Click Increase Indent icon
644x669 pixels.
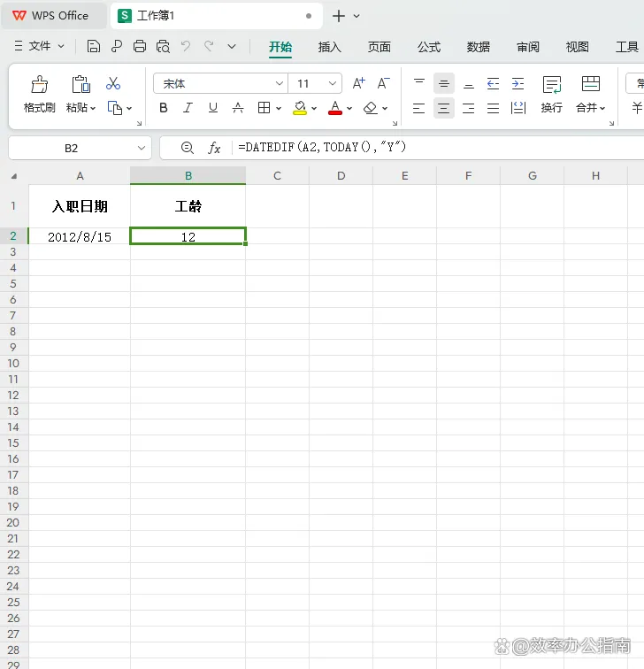click(517, 83)
